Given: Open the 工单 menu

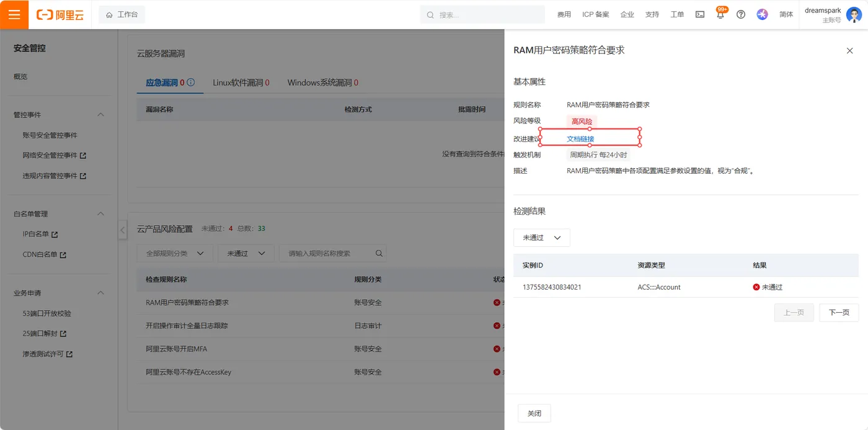Looking at the screenshot, I should pos(677,14).
